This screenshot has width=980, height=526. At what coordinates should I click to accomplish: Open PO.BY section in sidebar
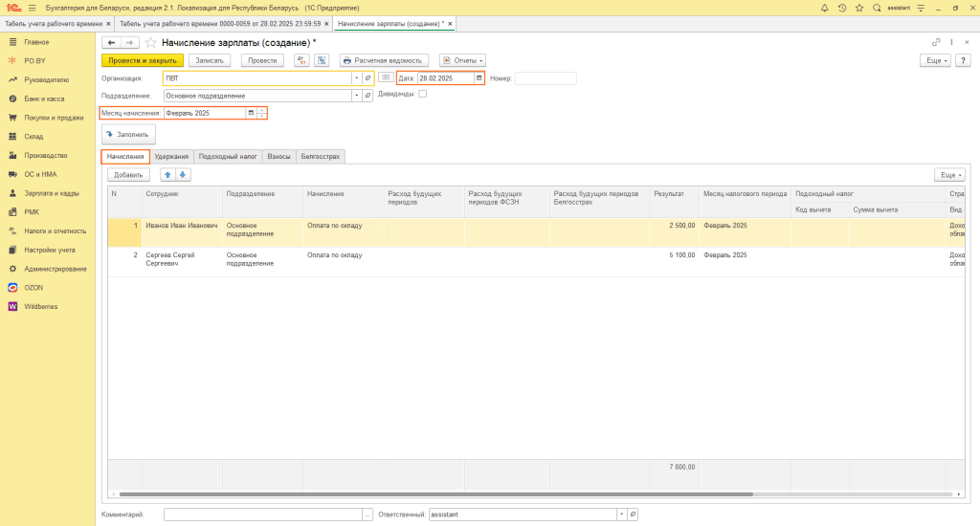[35, 60]
